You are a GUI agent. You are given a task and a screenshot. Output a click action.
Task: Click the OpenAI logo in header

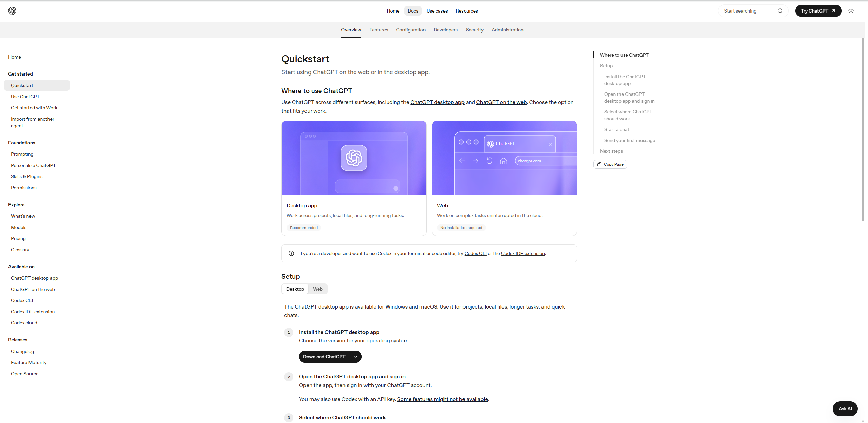click(x=12, y=11)
